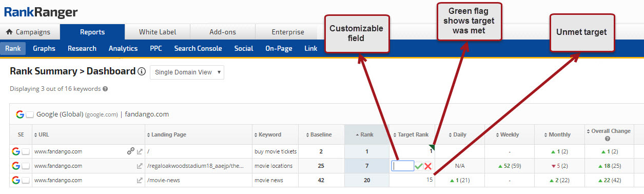Open the Single Domain View dropdown
The image size is (644, 194).
click(x=187, y=72)
